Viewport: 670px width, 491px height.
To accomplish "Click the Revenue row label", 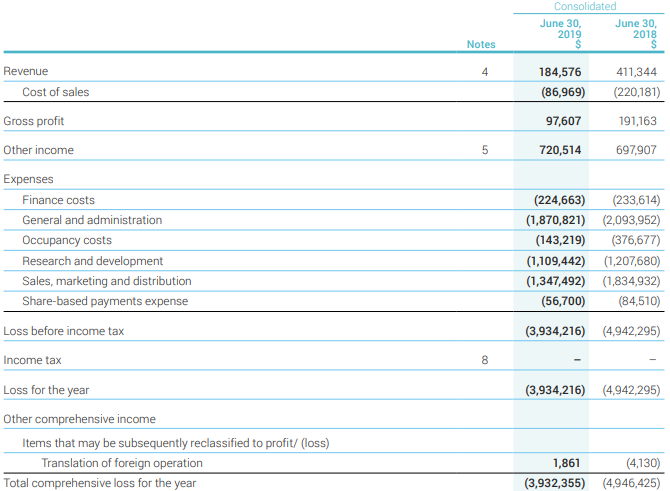I will point(26,72).
